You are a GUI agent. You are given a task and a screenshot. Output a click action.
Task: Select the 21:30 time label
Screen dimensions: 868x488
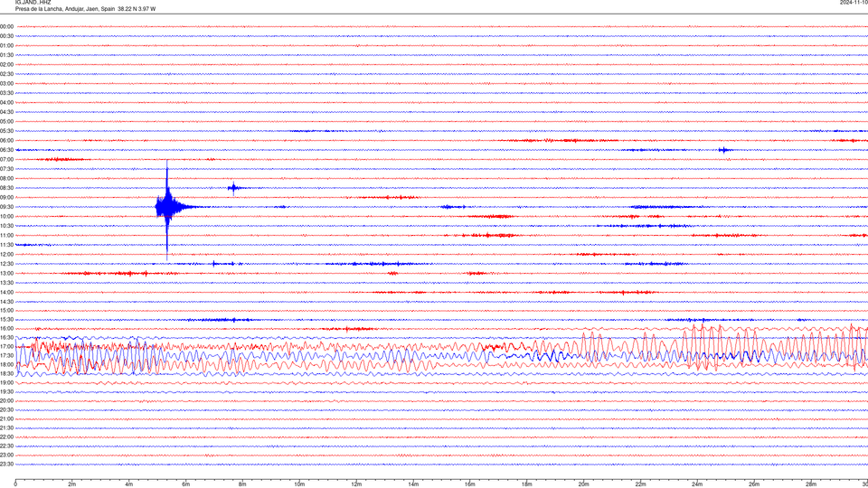[x=6, y=428]
